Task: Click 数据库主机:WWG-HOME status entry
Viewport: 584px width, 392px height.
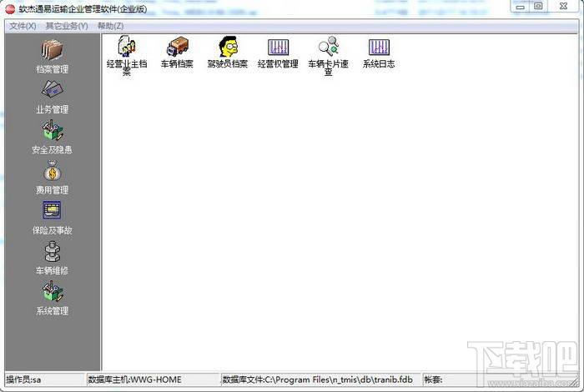Action: (153, 379)
